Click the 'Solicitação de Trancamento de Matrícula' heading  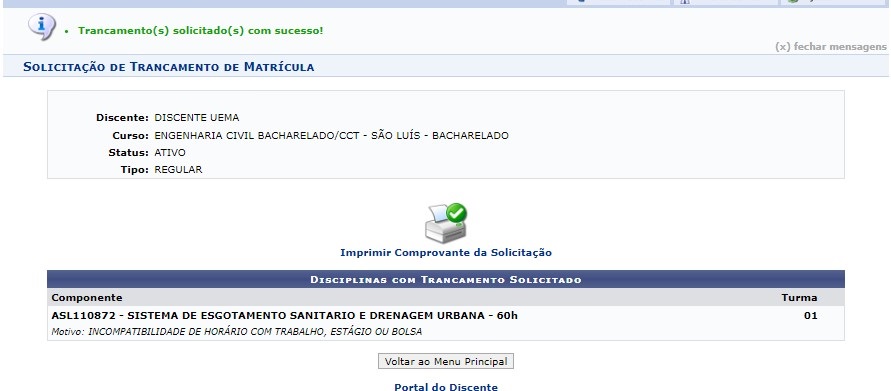pyautogui.click(x=169, y=67)
